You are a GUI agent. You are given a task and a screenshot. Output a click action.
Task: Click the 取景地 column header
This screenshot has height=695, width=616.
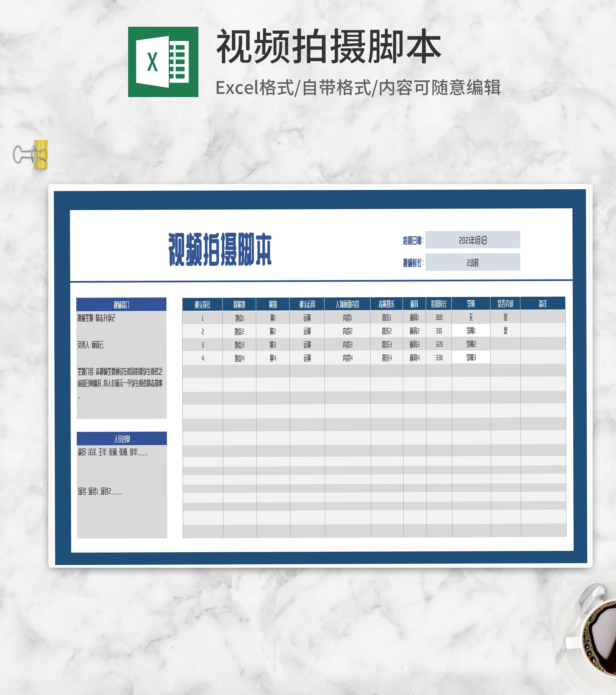239,304
